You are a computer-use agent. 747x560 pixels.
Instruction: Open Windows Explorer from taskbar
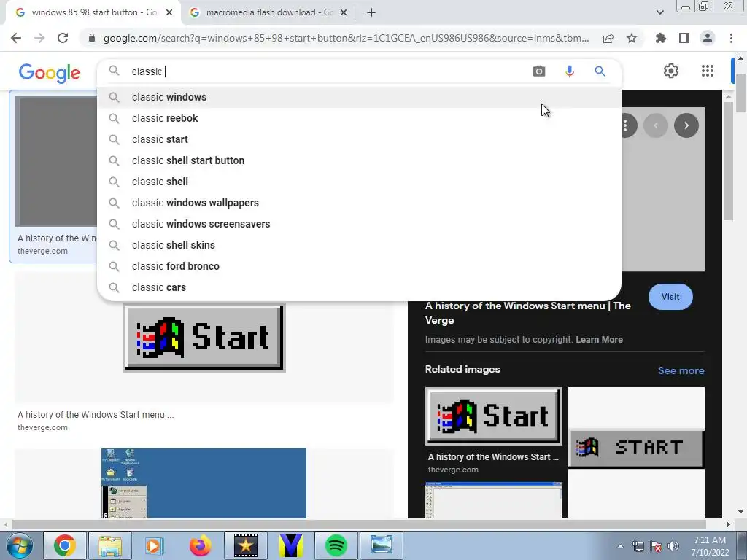[110, 545]
